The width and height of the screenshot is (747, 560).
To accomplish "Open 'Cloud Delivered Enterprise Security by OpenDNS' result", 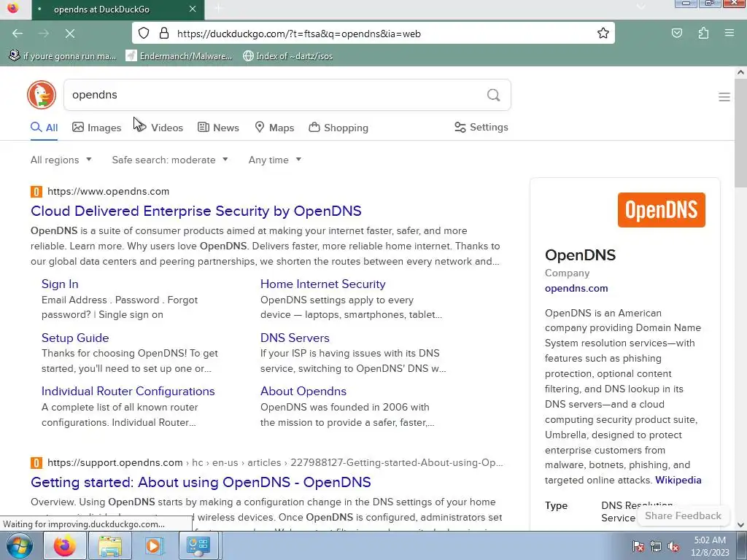I will pos(196,211).
